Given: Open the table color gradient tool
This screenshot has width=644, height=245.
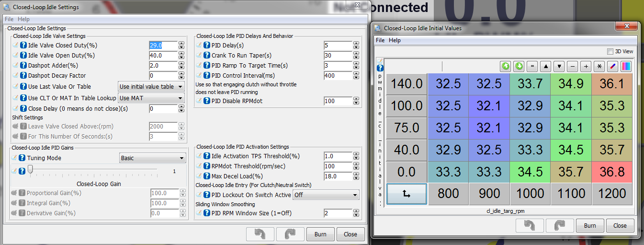Looking at the screenshot, I should 626,67.
